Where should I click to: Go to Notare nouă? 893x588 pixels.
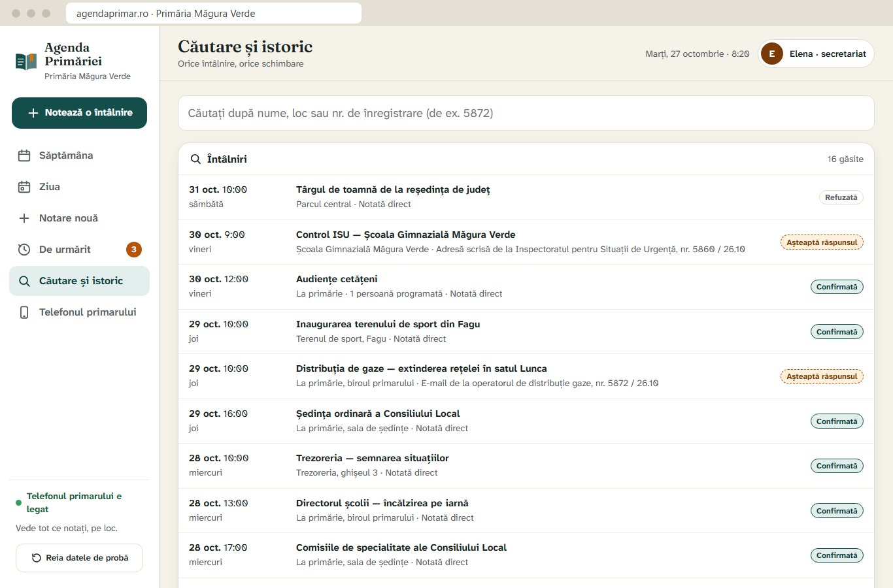[79, 218]
